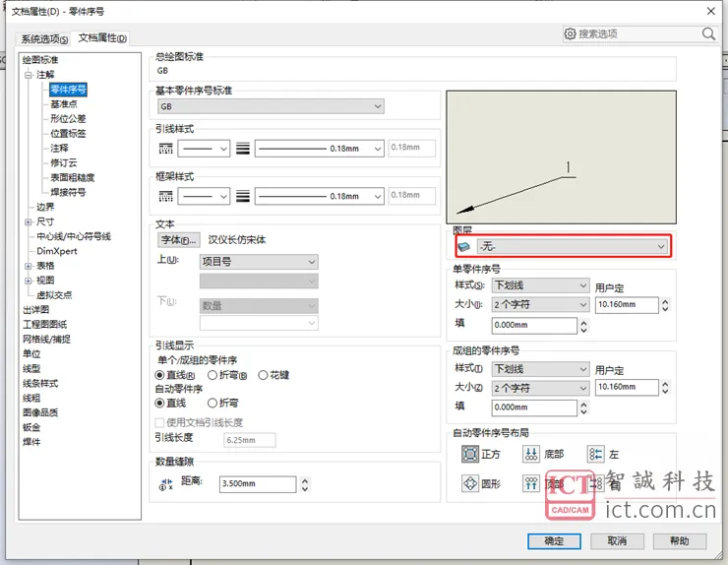Viewport: 728px width, 565px height.
Task: Open stacked balloon size 2个字符 dropdown
Action: point(540,388)
